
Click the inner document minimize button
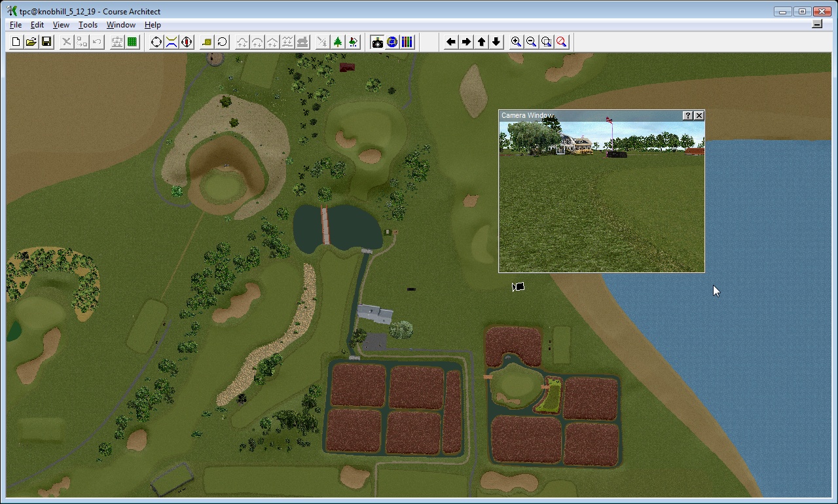point(817,24)
